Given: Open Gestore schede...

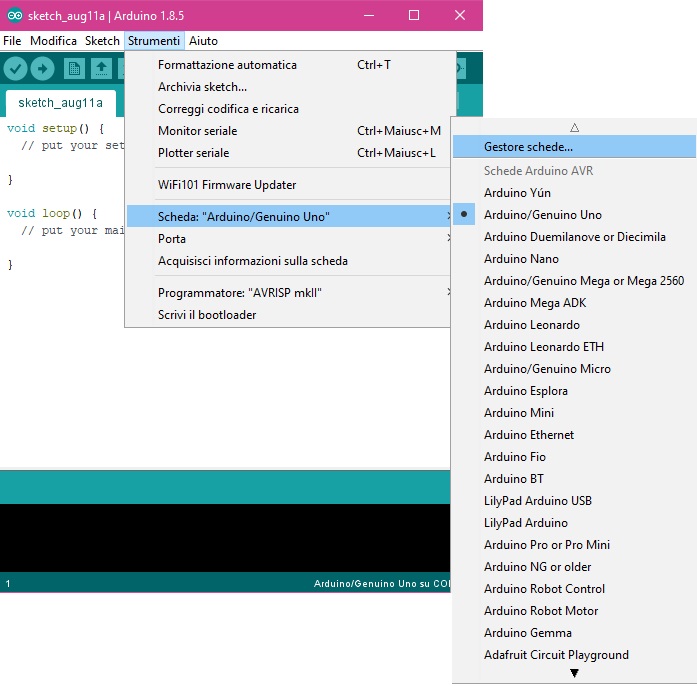Looking at the screenshot, I should [574, 147].
